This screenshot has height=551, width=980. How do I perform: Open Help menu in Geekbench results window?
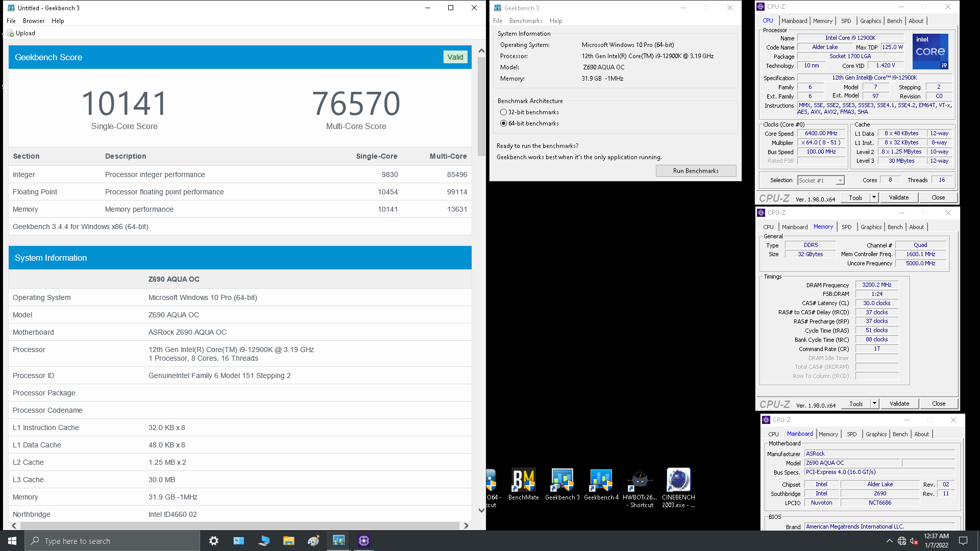click(x=58, y=21)
